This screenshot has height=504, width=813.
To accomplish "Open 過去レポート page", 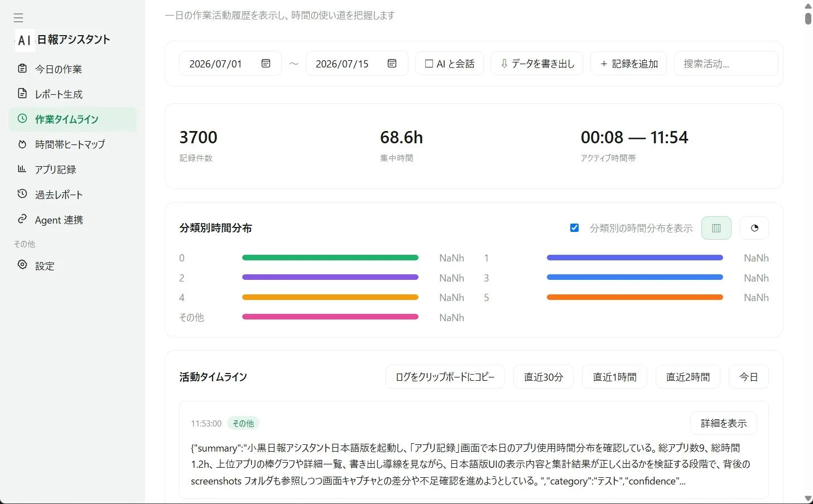I will point(73,195).
